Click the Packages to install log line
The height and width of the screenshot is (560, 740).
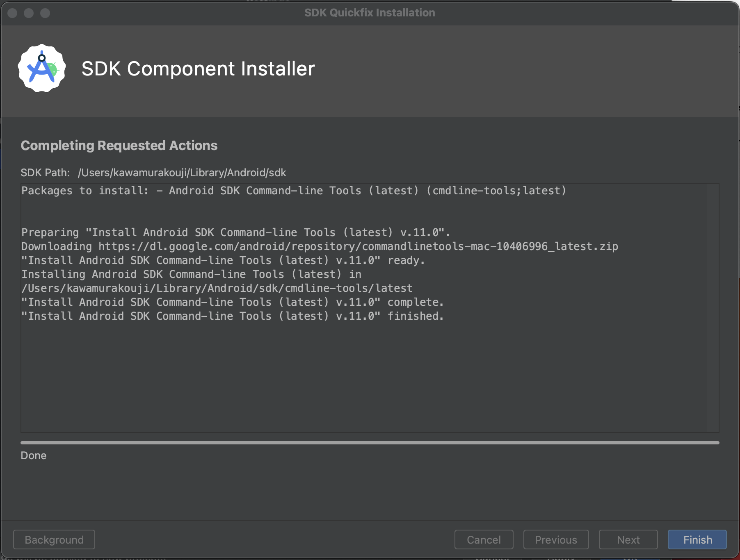294,191
